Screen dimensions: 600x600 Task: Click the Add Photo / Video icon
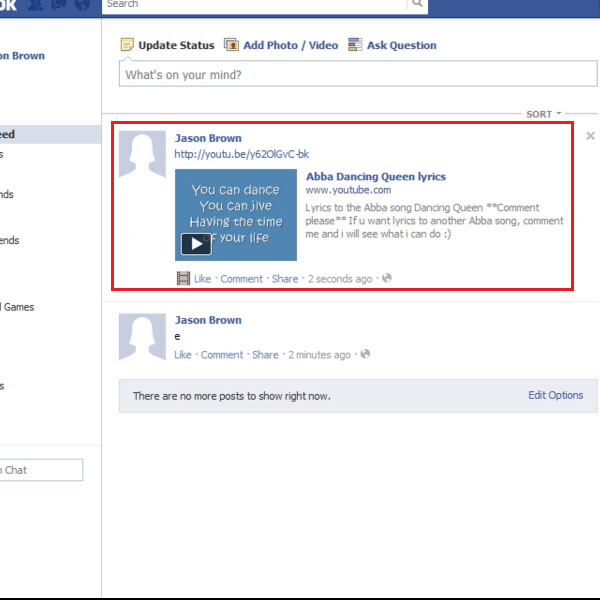pyautogui.click(x=231, y=45)
